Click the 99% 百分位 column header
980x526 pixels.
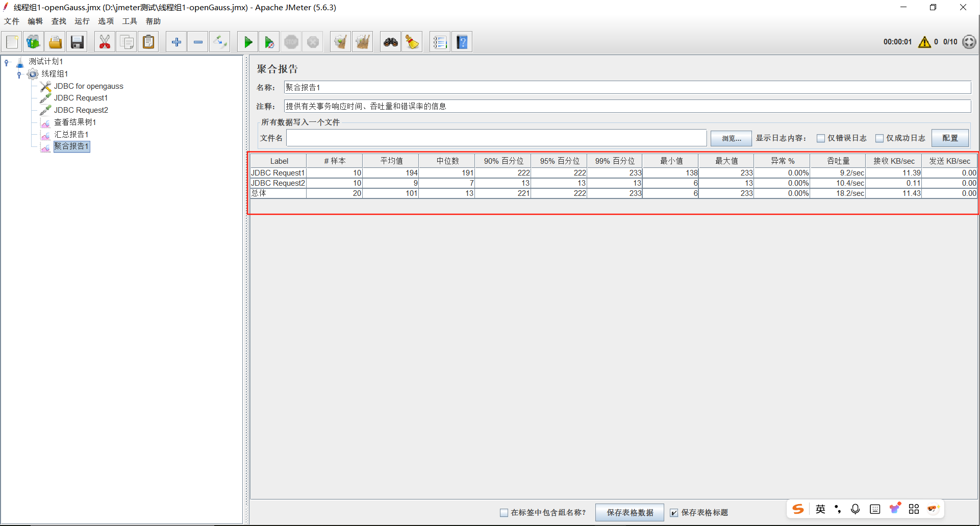coord(615,161)
